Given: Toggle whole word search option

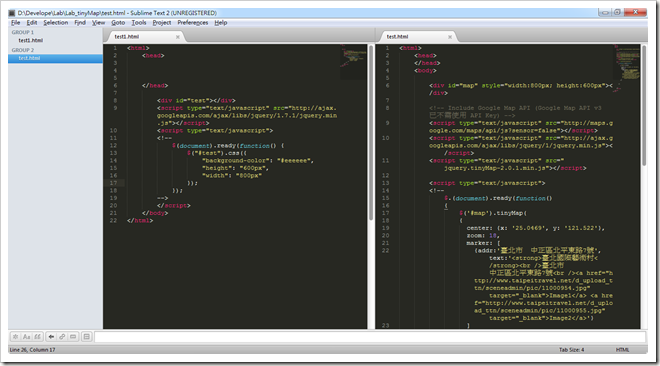Looking at the screenshot, I should (37, 337).
